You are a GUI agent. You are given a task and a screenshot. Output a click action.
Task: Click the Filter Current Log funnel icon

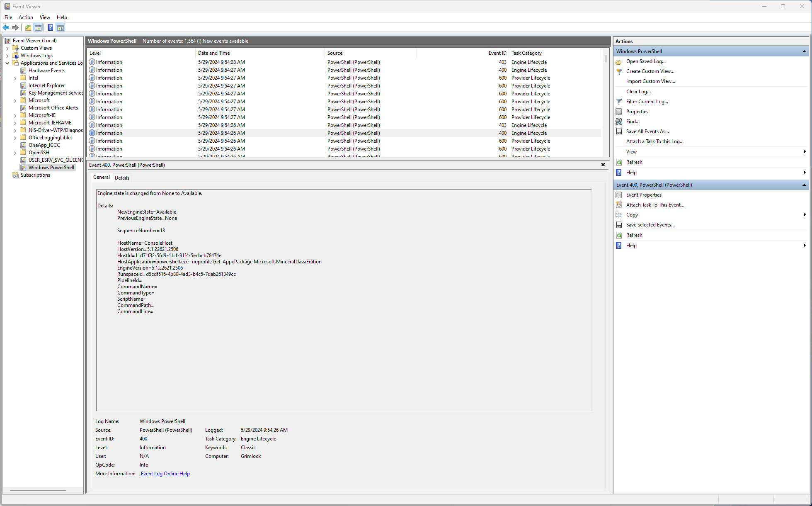pyautogui.click(x=619, y=102)
